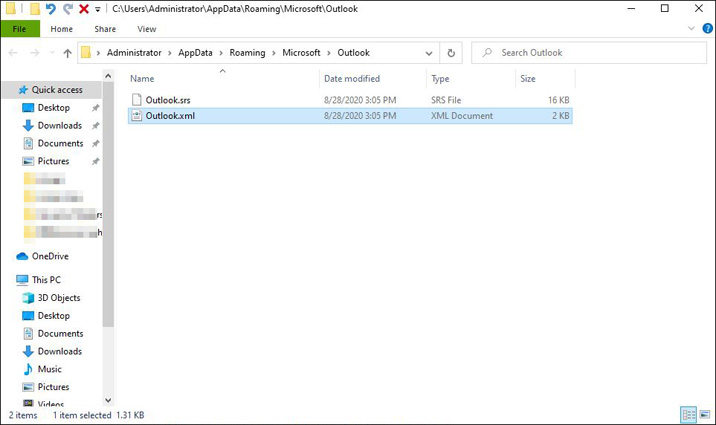Image resolution: width=716 pixels, height=425 pixels.
Task: Click navigation pane scroll down arrow
Action: (x=108, y=401)
